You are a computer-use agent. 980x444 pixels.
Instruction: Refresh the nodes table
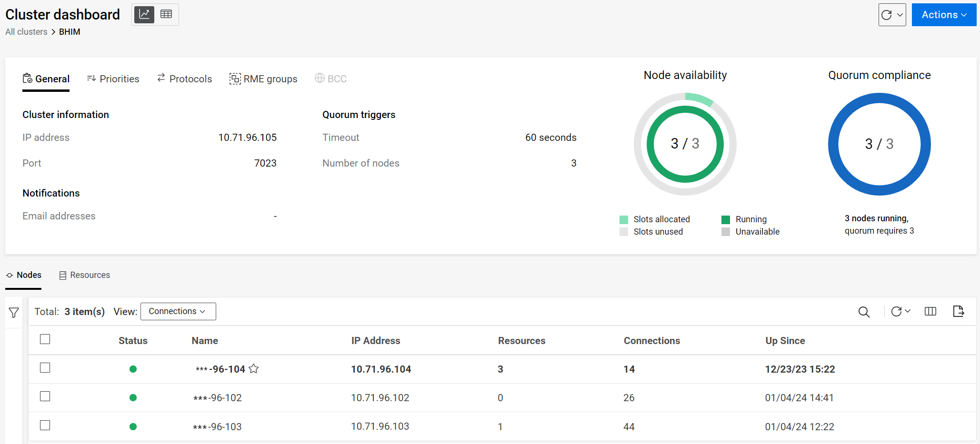click(x=896, y=311)
